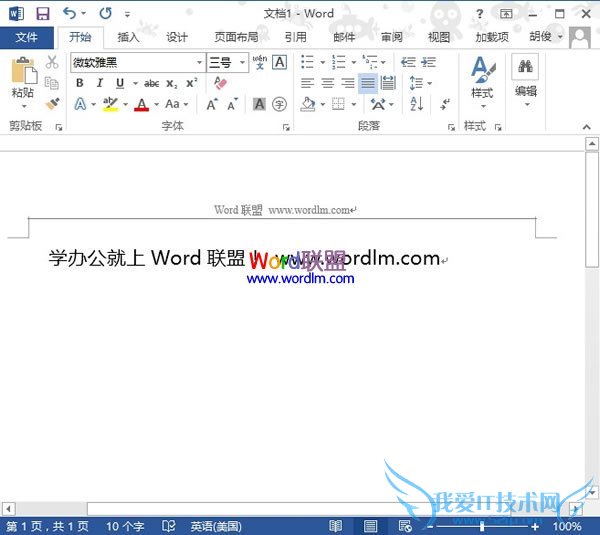Apply red font color
600x535 pixels.
pyautogui.click(x=142, y=104)
